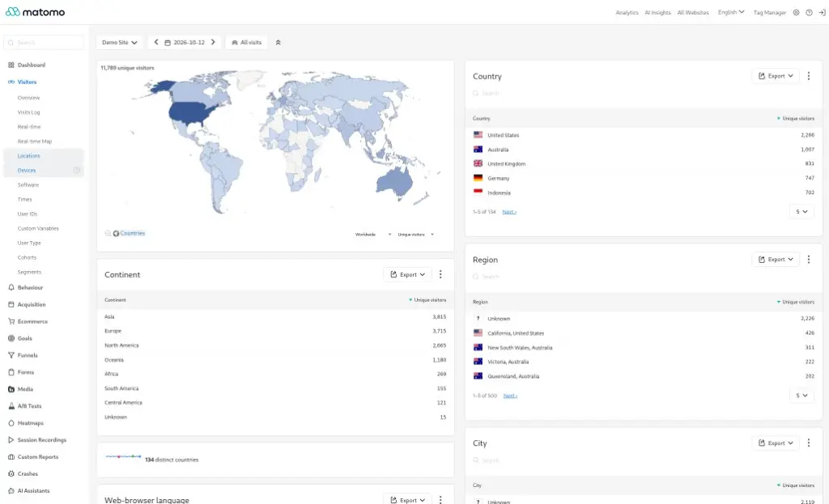Sort Country table by Unique visitors header
829x504 pixels.
coord(796,118)
